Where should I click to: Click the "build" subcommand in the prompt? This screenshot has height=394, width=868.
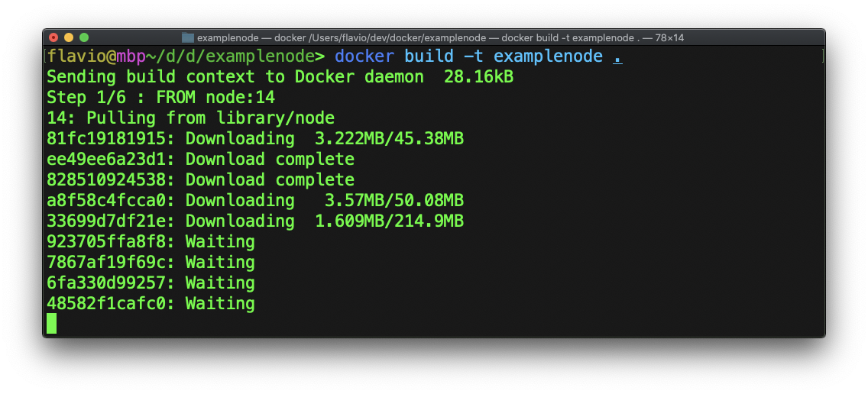click(x=429, y=57)
